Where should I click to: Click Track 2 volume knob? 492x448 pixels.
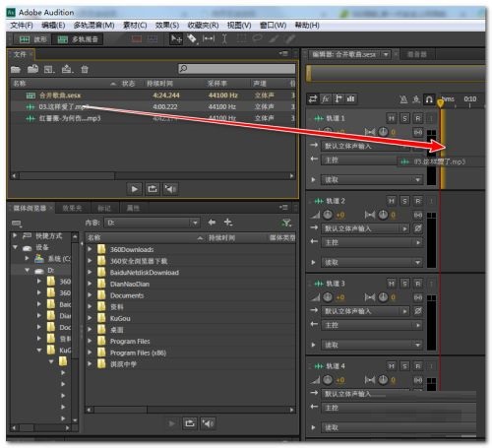coord(328,215)
